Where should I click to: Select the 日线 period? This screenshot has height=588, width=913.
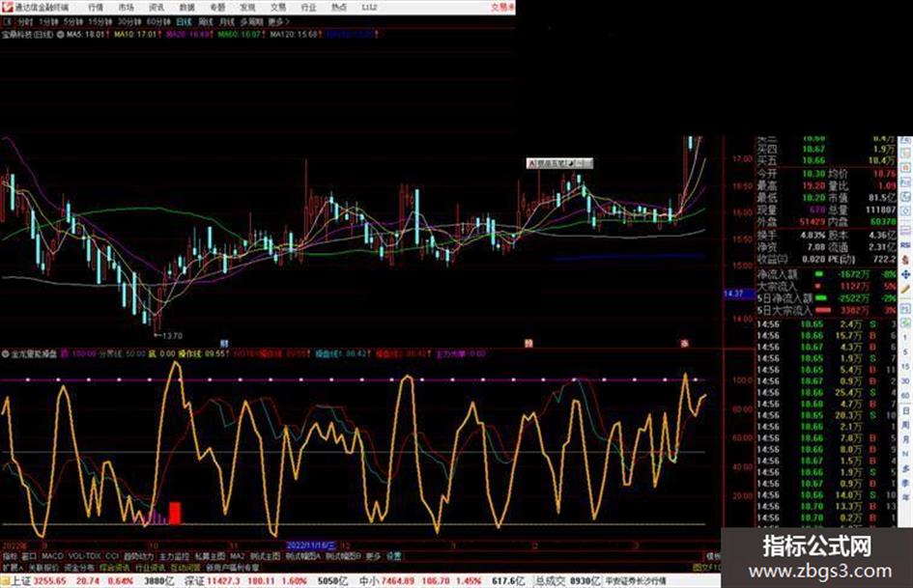[184, 21]
